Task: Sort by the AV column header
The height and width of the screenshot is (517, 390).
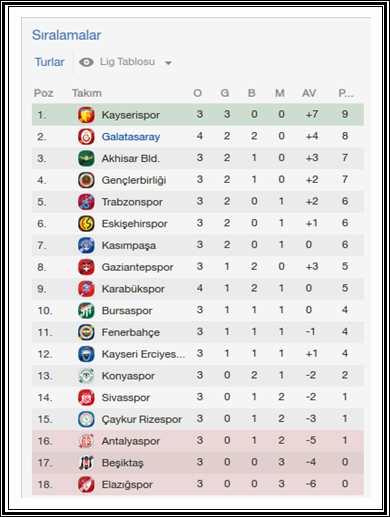Action: [x=309, y=93]
